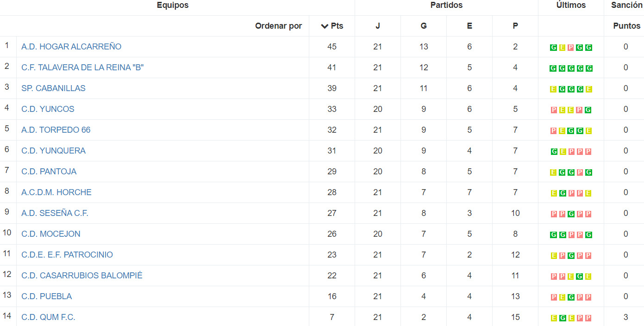Click first yellow E badge in C.D. Qum F.C. row
This screenshot has height=326, width=644.
[553, 318]
